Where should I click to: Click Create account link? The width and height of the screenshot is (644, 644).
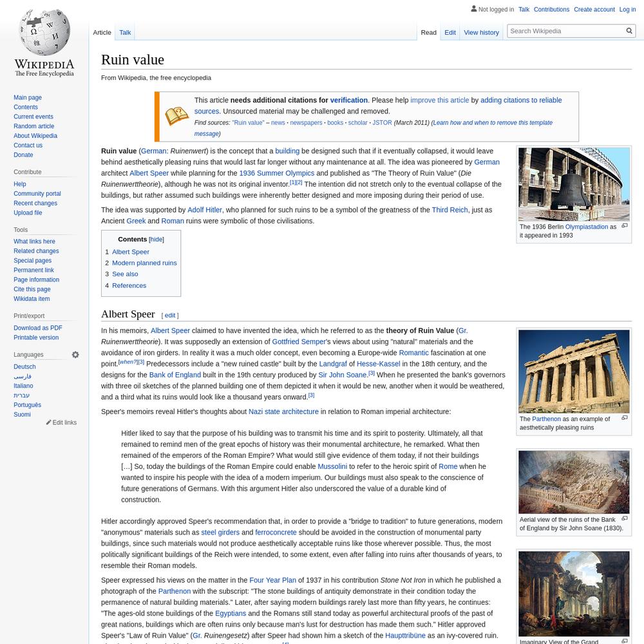pyautogui.click(x=594, y=10)
